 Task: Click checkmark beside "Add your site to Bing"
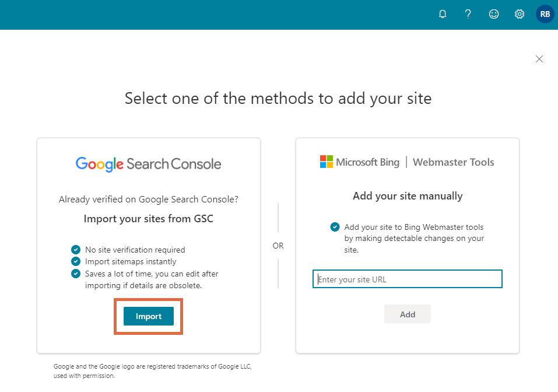335,227
